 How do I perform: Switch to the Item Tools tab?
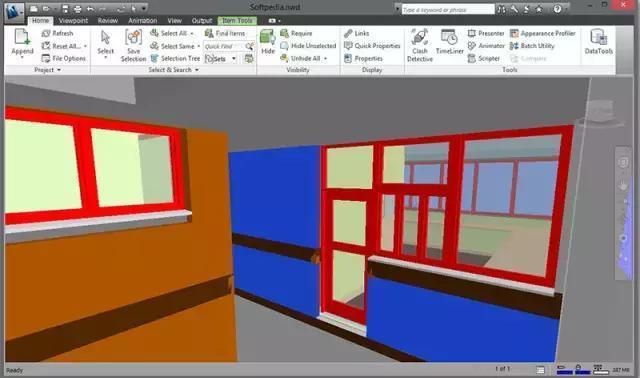[237, 20]
